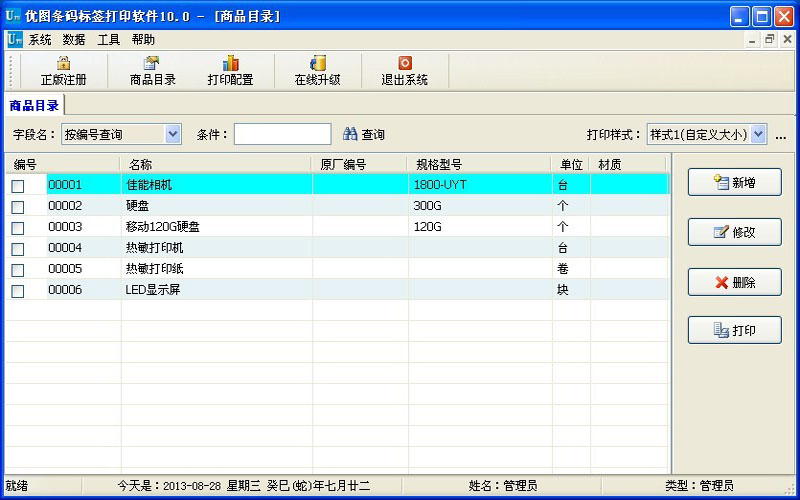Click the 名称 column header

click(140, 164)
